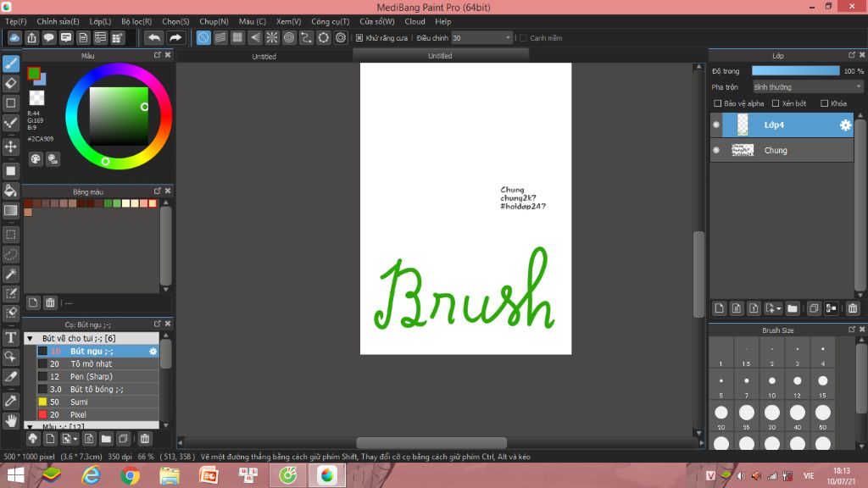Delete color using the Bảng màu trash icon
Viewport: 868px width, 488px height.
50,302
